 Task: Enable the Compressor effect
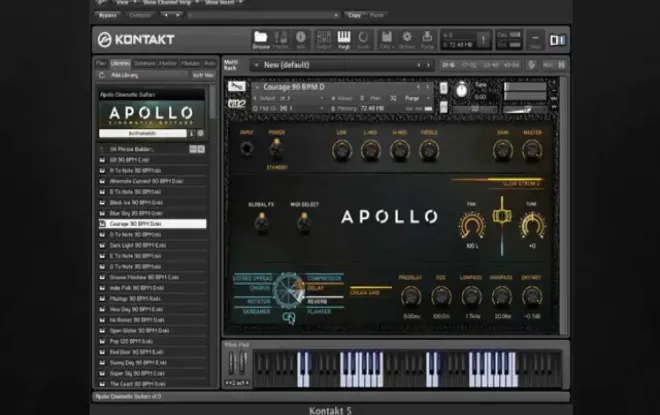[324, 279]
